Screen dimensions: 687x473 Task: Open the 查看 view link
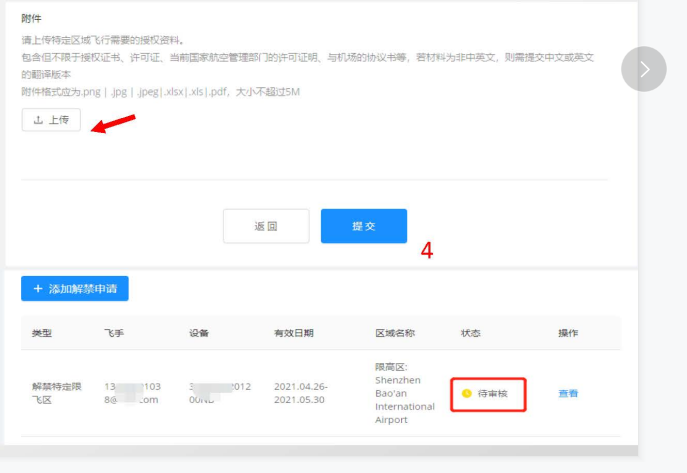(568, 393)
